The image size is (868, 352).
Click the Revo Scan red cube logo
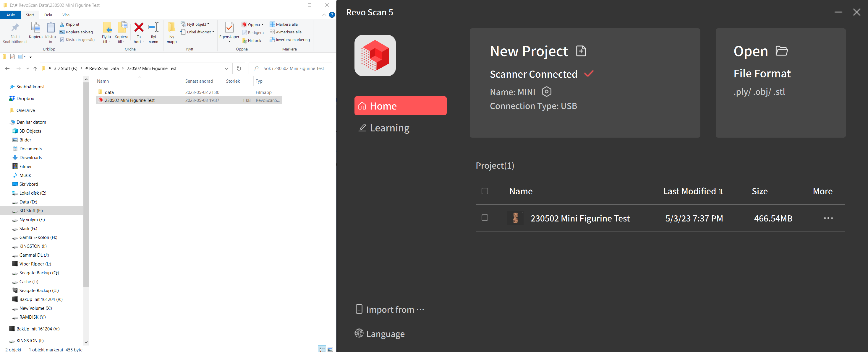(375, 56)
